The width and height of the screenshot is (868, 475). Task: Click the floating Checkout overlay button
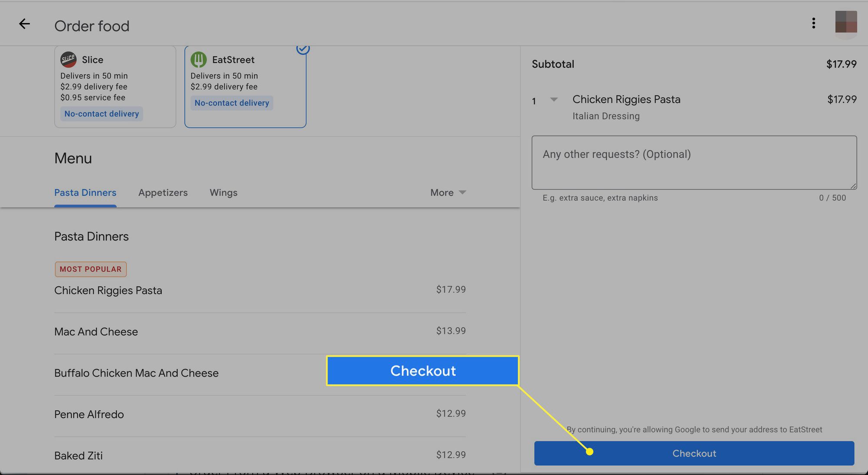[x=423, y=370]
